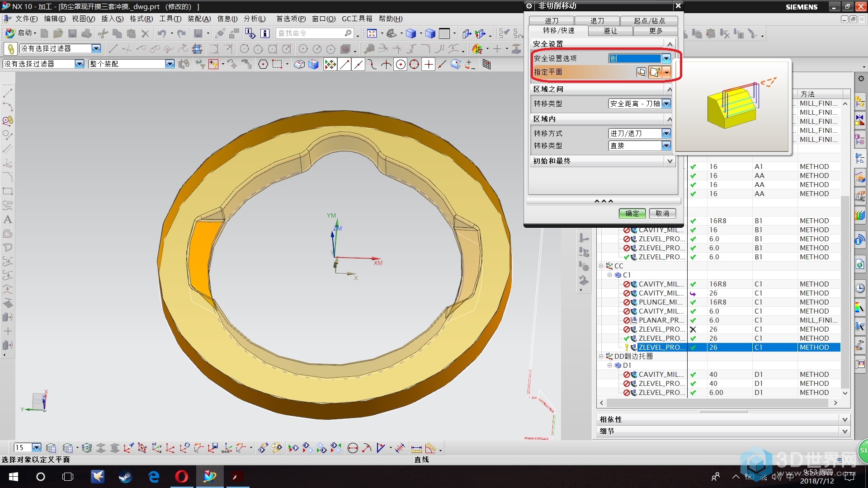Click the 取消 button
868x488 pixels.
point(662,213)
